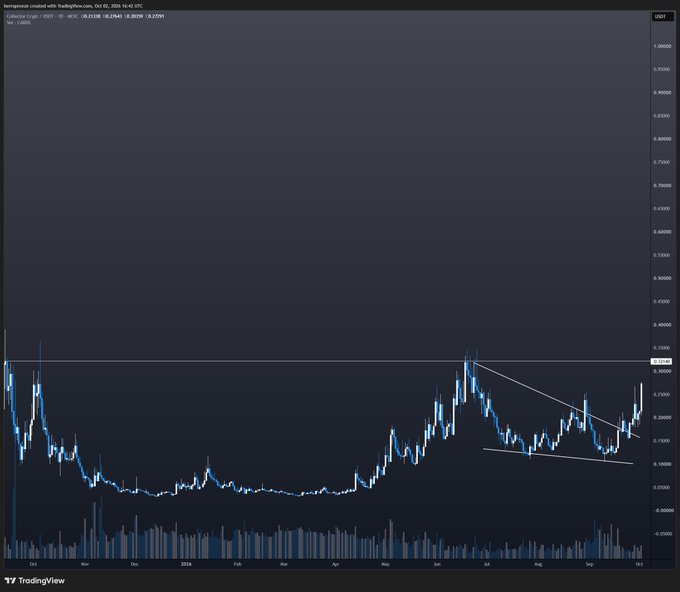This screenshot has height=592, width=680.
Task: Click the 0.80000 price axis label
Action: [662, 139]
